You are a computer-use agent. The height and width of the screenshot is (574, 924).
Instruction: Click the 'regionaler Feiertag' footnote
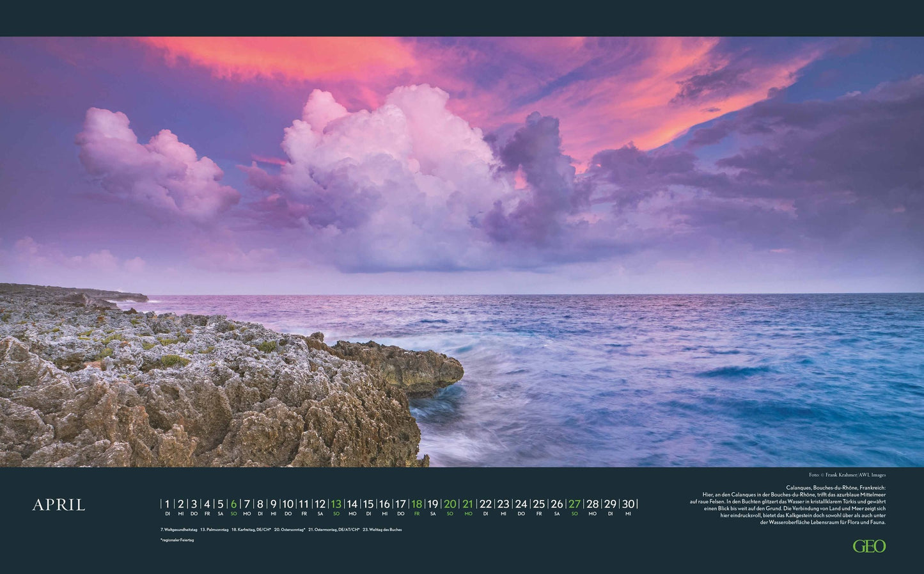click(177, 540)
